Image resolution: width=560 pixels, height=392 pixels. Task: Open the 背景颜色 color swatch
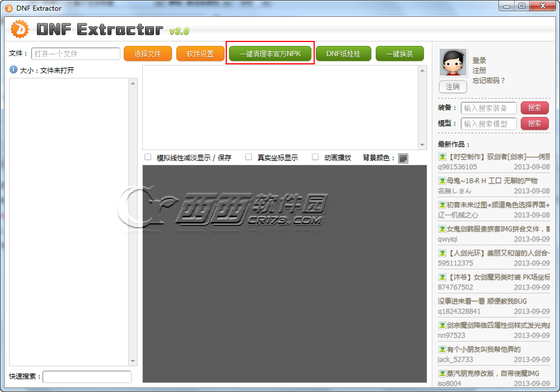(x=403, y=158)
